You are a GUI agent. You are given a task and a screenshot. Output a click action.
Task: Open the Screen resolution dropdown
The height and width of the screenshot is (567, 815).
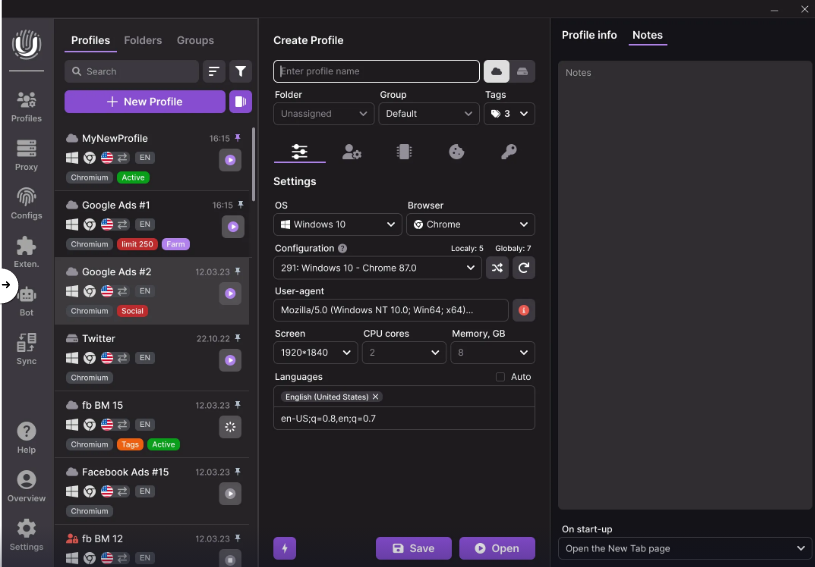[x=315, y=353]
